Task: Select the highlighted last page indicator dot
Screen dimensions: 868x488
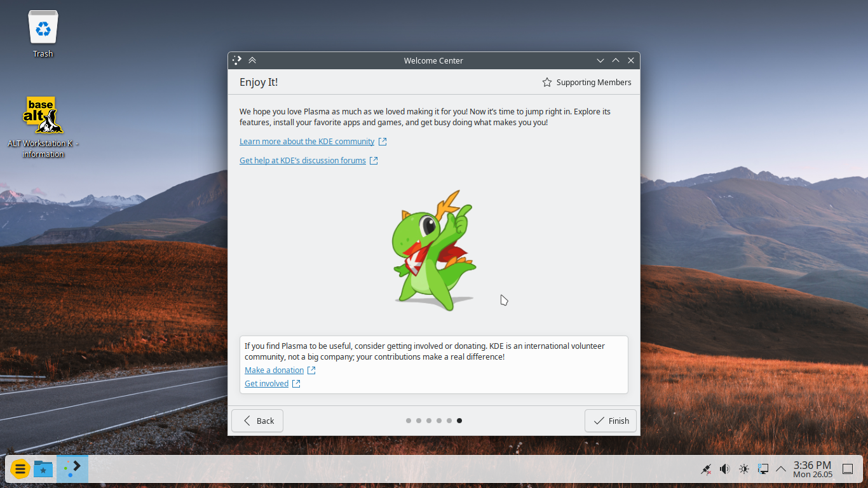Action: coord(459,421)
